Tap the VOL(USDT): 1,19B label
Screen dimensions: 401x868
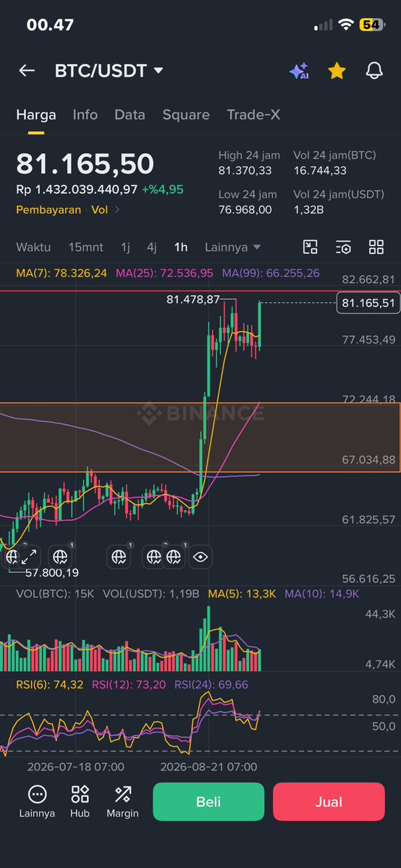click(151, 594)
